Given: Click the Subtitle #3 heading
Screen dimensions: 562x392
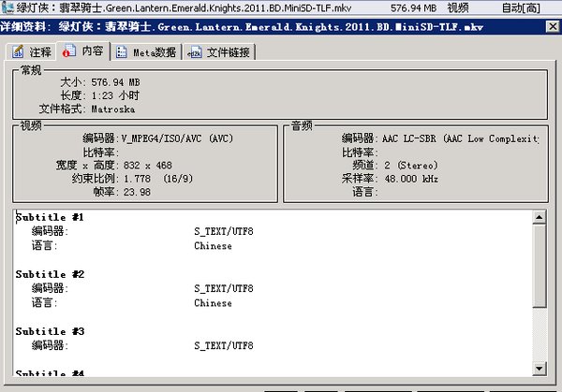Looking at the screenshot, I should pyautogui.click(x=50, y=331).
